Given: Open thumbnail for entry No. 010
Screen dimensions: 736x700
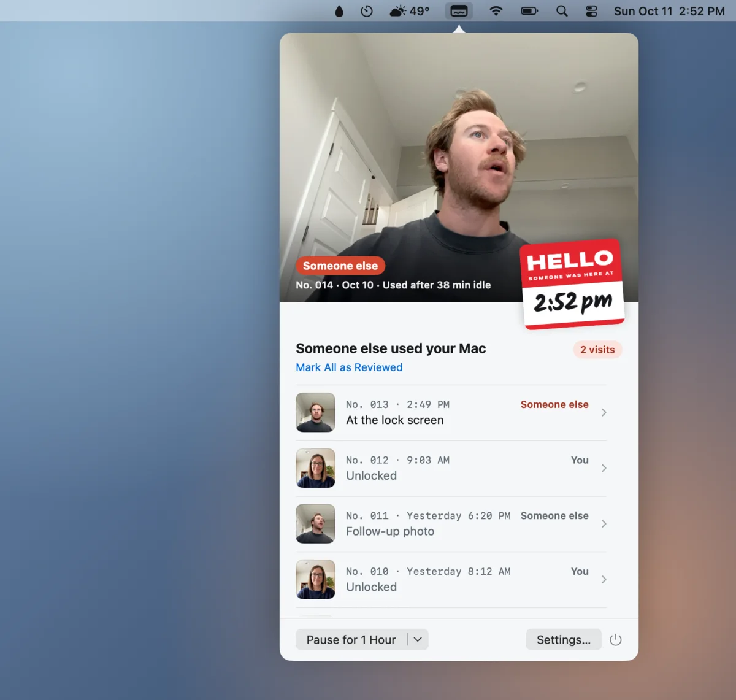Looking at the screenshot, I should [315, 579].
